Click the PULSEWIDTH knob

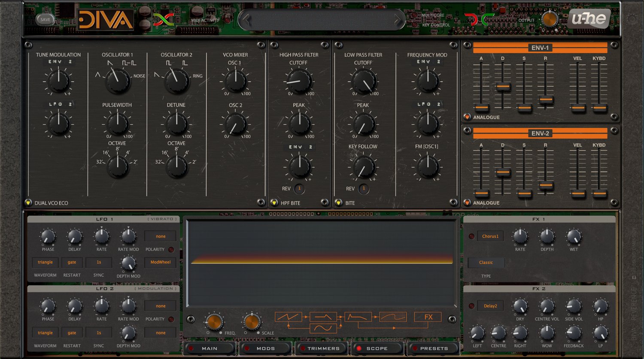[x=118, y=124]
